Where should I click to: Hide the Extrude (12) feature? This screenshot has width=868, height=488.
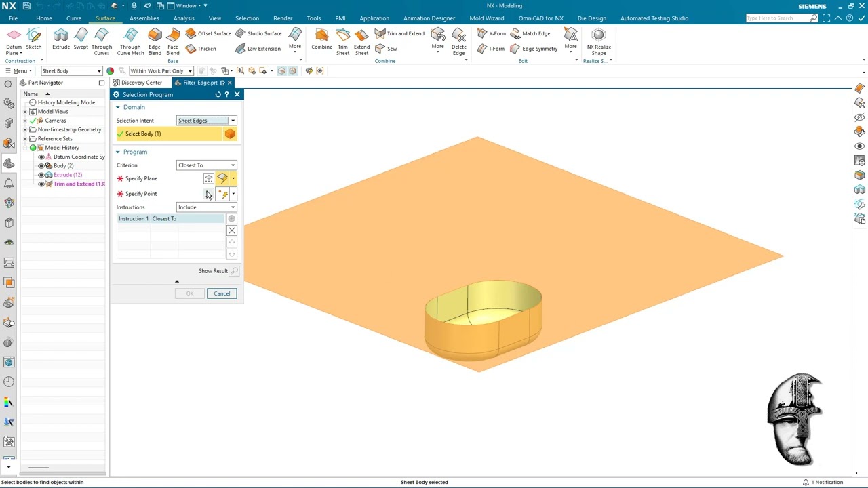(x=41, y=175)
